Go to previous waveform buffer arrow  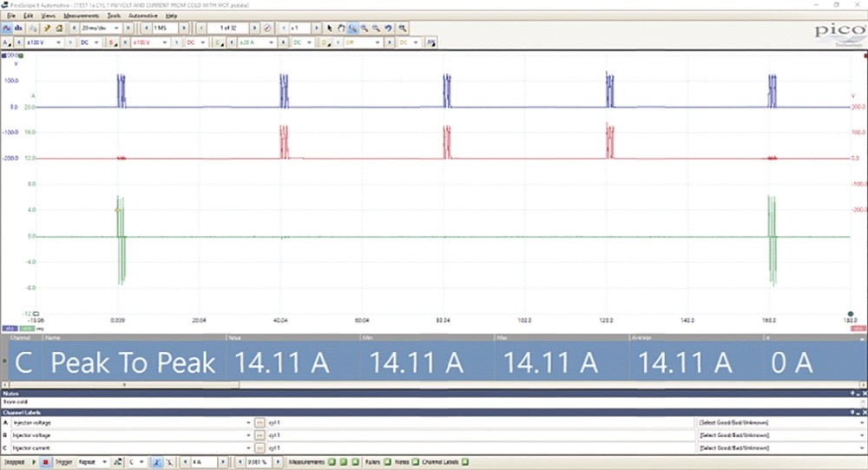coord(201,28)
